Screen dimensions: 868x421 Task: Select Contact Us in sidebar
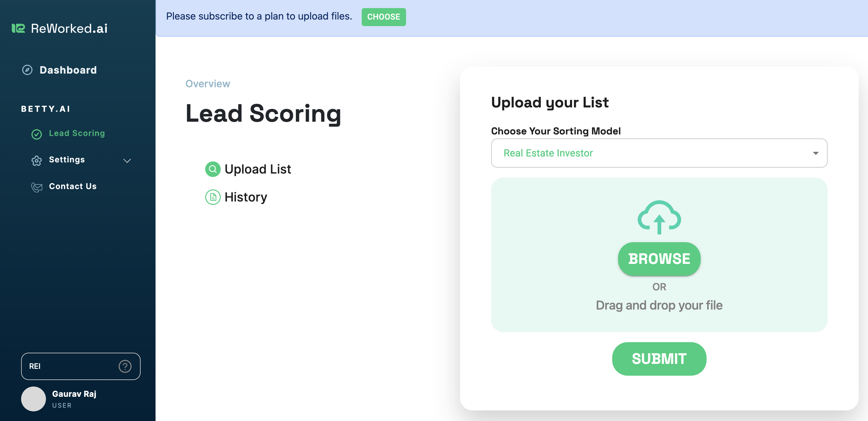(x=73, y=186)
